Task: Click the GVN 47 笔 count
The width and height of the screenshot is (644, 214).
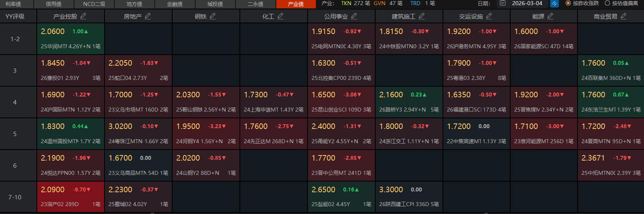Action: click(388, 3)
